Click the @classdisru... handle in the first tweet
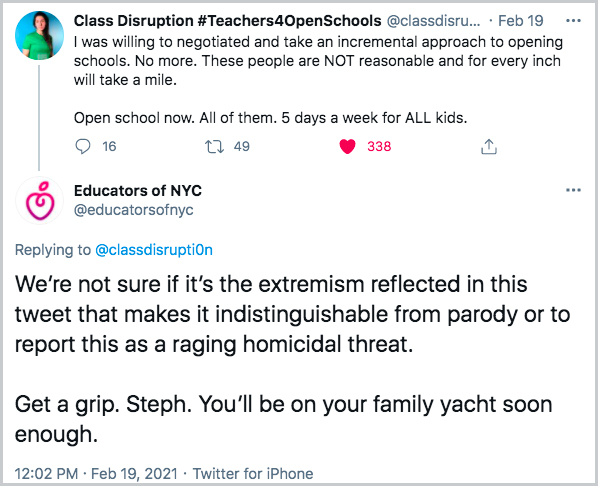The image size is (598, 486). tap(434, 21)
